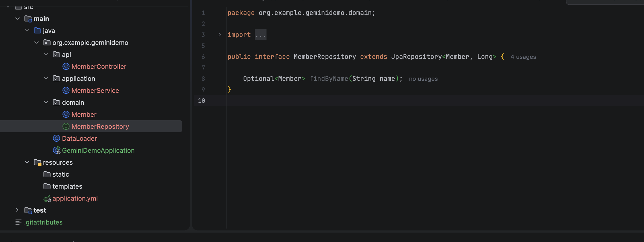Click the 'no usages' hint beside findByName
644x242 pixels.
click(423, 79)
